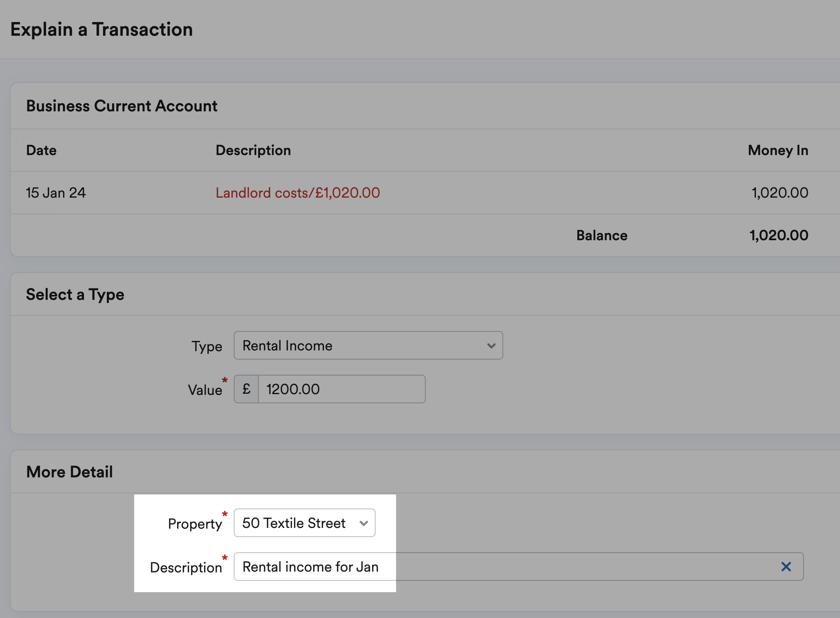Open the Property dropdown 50 Textile Street
This screenshot has width=840, height=618.
click(x=304, y=523)
